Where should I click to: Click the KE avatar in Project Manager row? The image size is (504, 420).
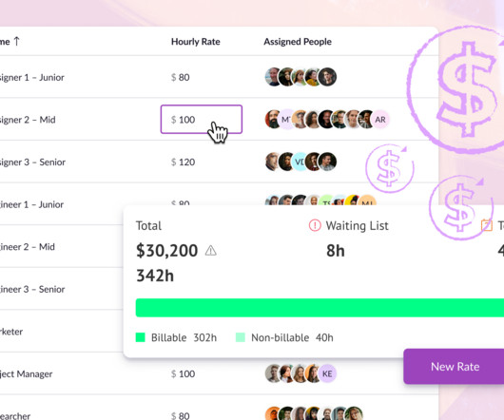[x=327, y=373]
